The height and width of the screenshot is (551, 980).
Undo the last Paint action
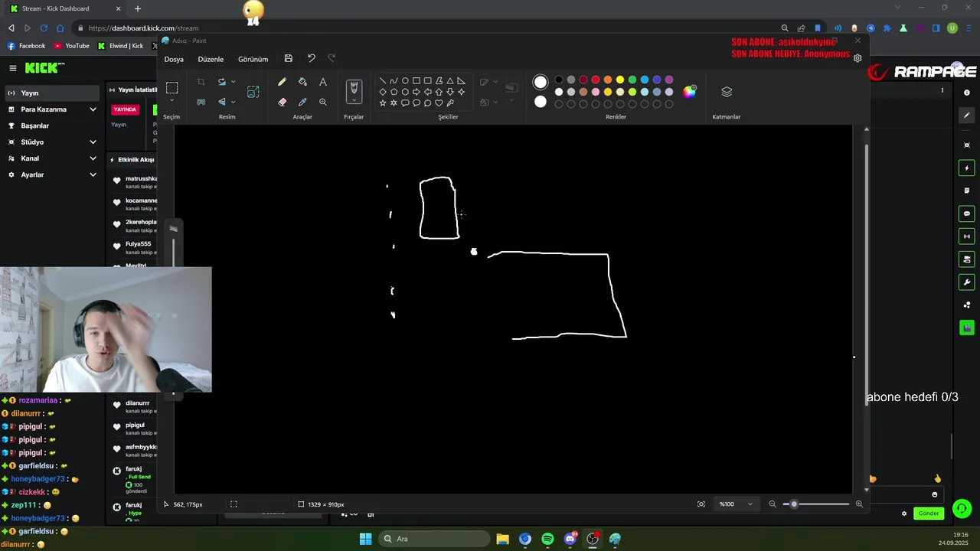[x=311, y=58]
